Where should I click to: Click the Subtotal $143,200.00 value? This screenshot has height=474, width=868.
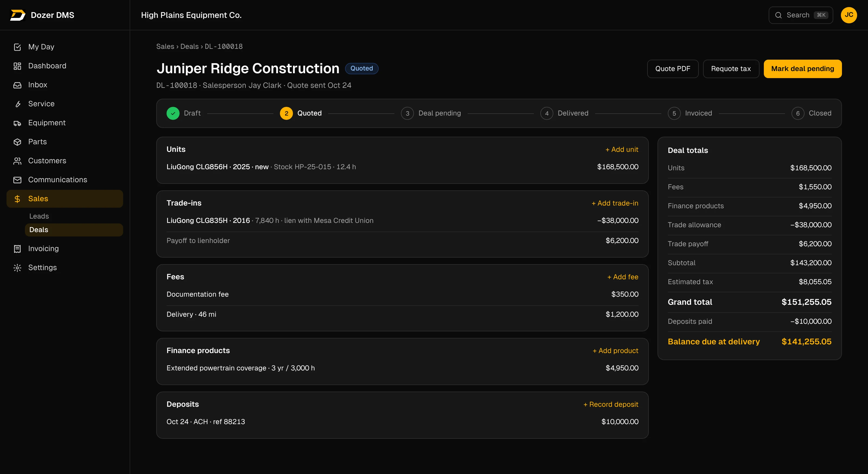coord(811,263)
